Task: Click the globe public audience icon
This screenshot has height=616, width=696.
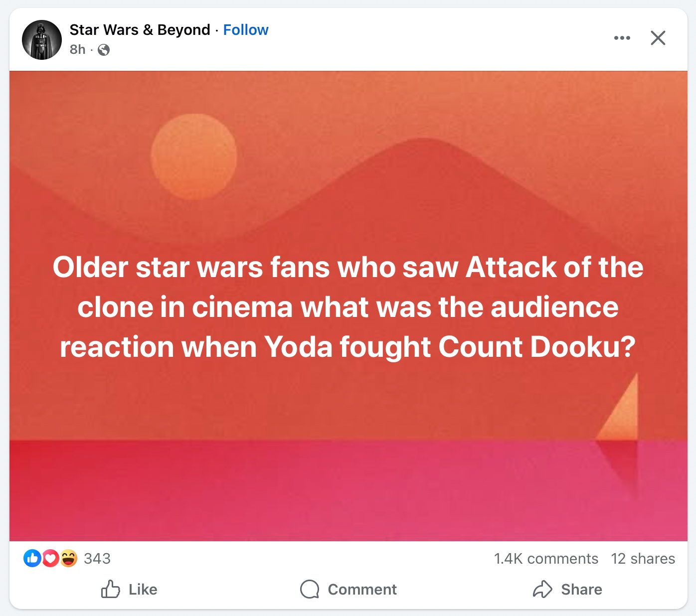Action: [x=104, y=50]
